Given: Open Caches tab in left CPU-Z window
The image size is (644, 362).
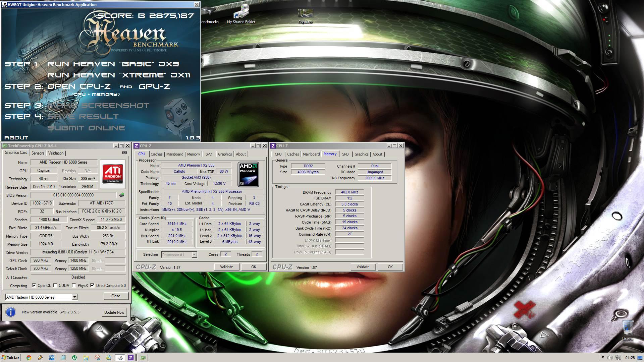Looking at the screenshot, I should (x=156, y=154).
